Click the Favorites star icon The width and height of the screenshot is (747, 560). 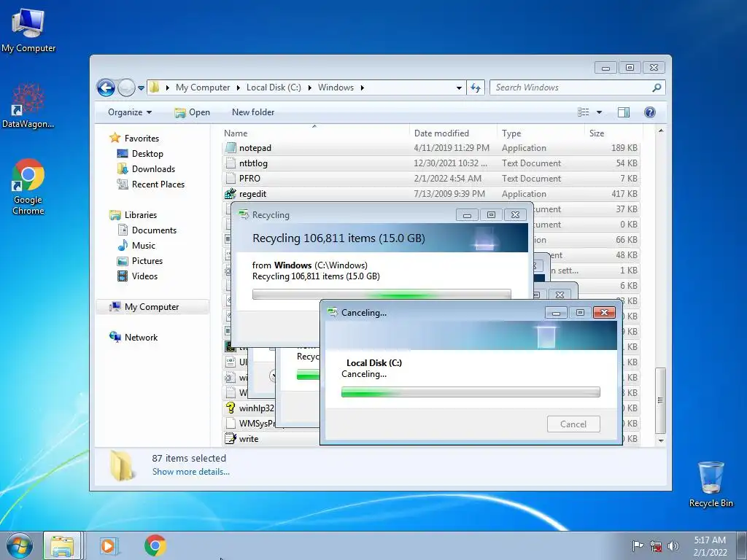[115, 138]
